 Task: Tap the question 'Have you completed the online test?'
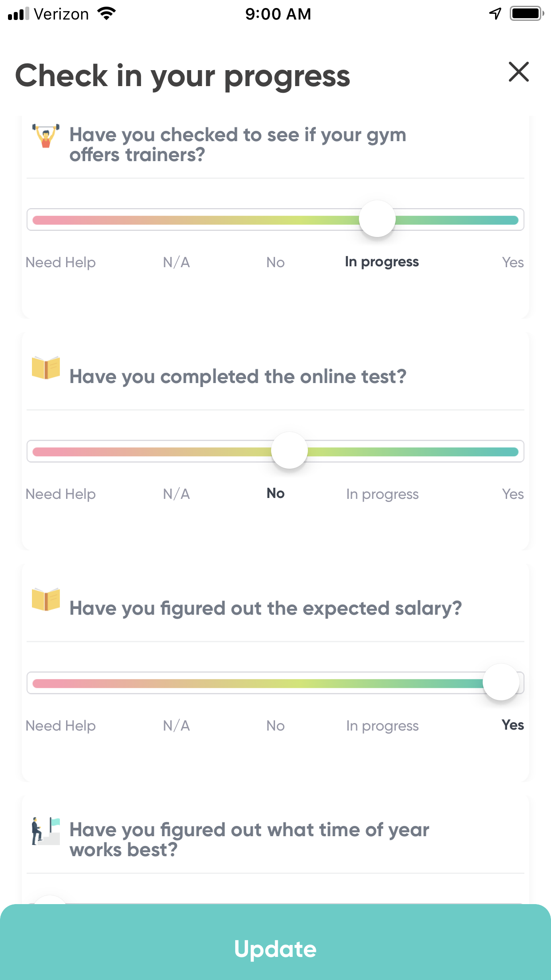(238, 377)
